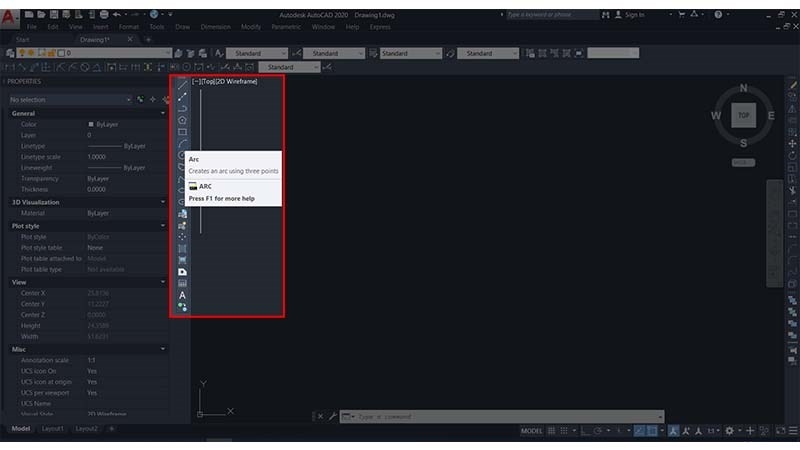Toggle 2D object snap button
Viewport: 800px width, 450px height.
(x=652, y=431)
